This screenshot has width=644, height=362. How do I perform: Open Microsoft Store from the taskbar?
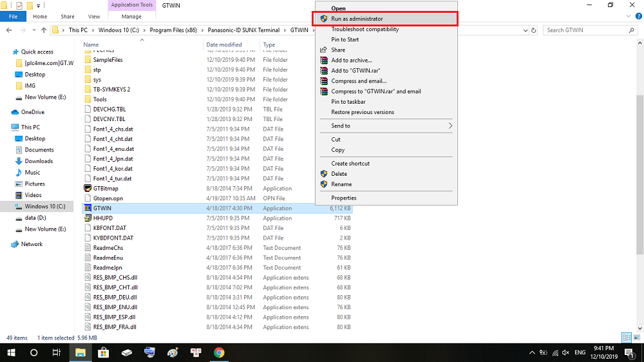pos(103,352)
